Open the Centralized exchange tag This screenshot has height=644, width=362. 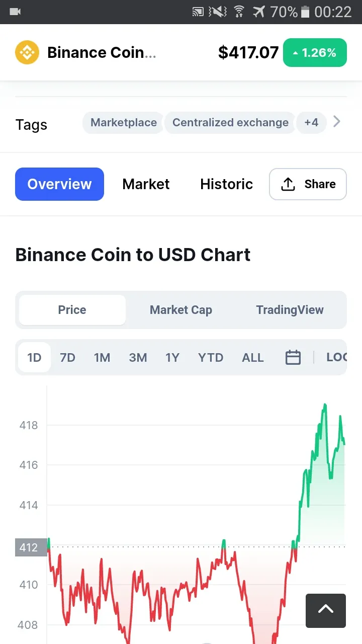click(230, 123)
